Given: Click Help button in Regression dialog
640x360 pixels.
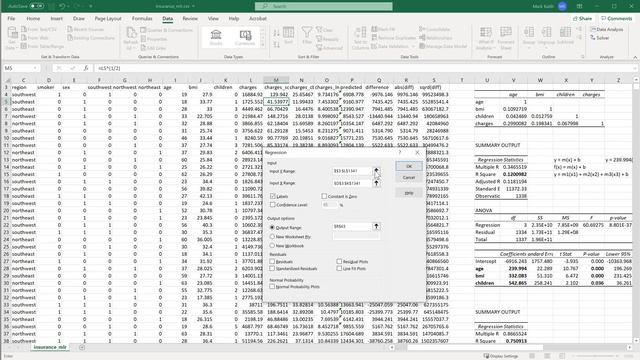Looking at the screenshot, I should click(x=409, y=193).
